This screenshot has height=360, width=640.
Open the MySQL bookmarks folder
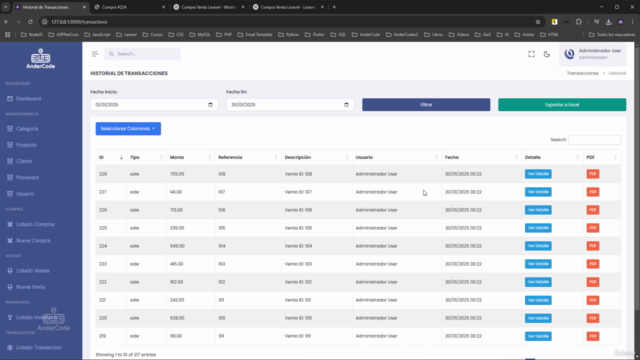200,35
